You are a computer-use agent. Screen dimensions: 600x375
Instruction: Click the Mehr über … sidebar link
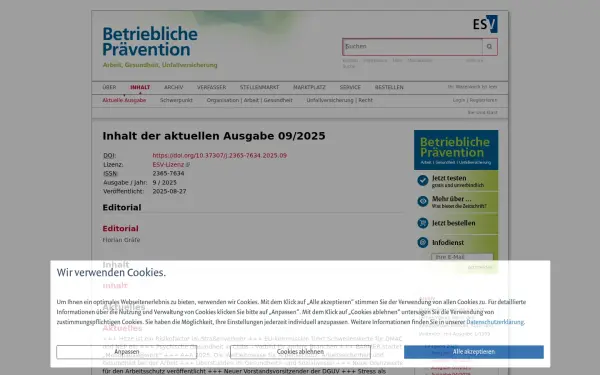click(459, 202)
